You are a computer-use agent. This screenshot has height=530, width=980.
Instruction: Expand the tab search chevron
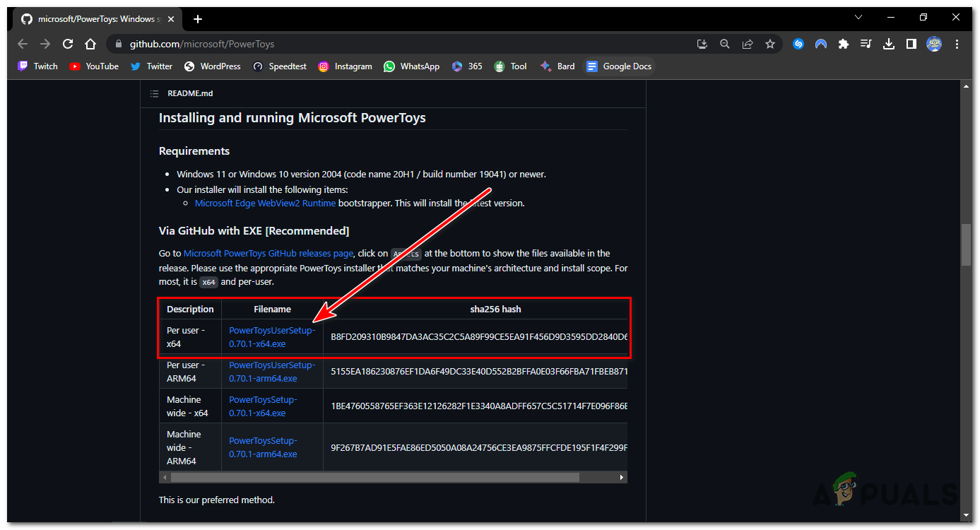858,18
